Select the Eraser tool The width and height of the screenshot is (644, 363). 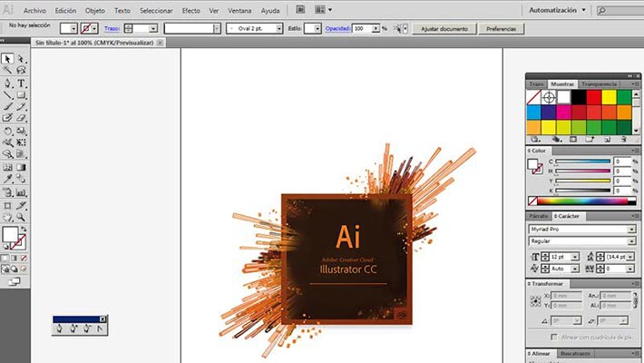coord(21,118)
